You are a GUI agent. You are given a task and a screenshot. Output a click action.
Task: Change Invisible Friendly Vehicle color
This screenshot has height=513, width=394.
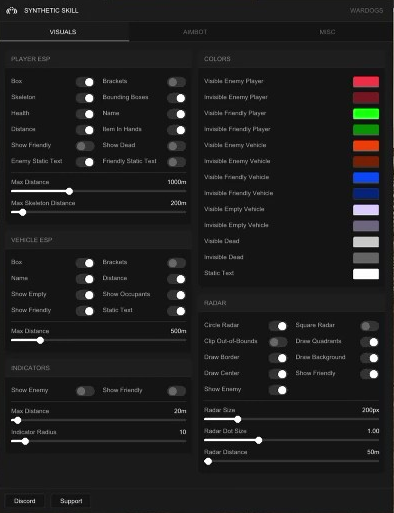pos(366,194)
